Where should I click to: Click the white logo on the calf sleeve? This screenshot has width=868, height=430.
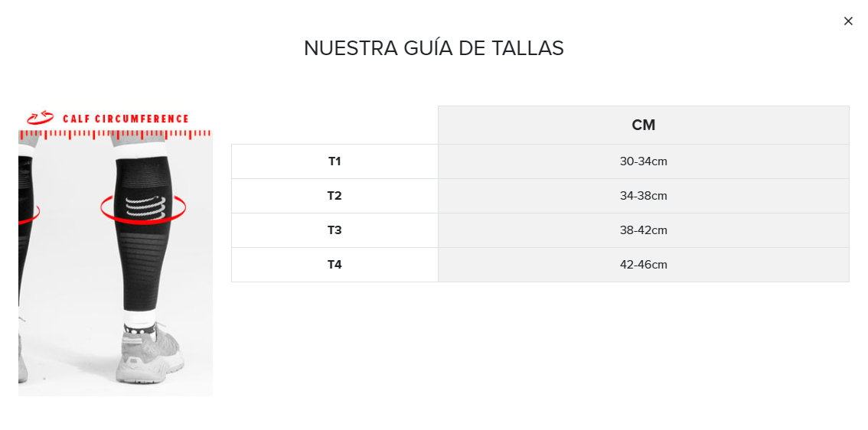pyautogui.click(x=143, y=207)
